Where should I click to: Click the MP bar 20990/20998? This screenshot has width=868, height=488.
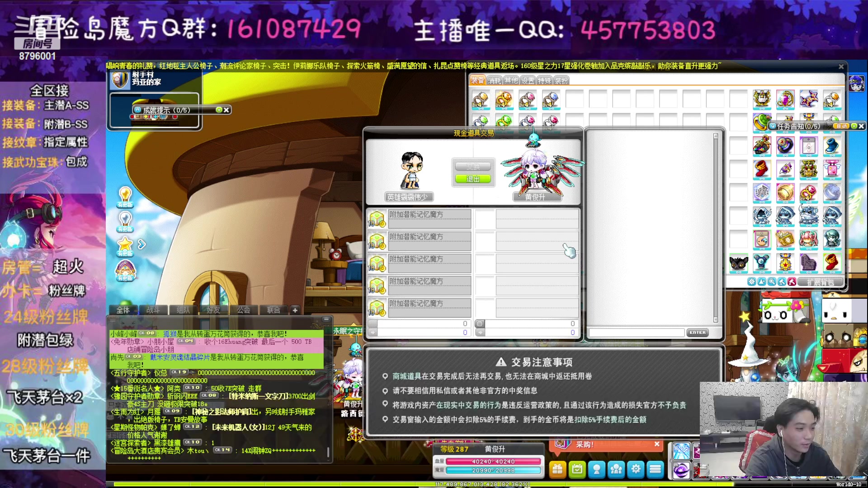tap(493, 470)
